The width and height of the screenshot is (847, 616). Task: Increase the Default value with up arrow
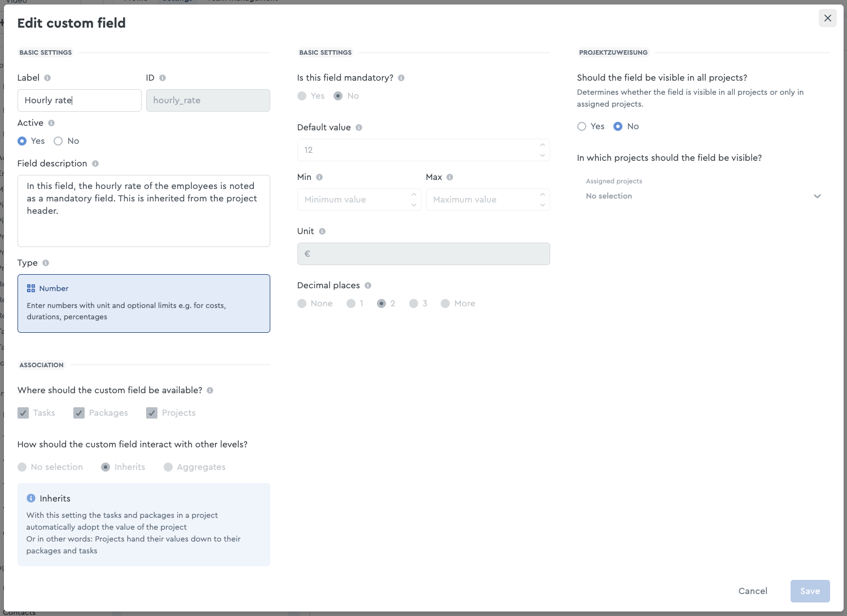coord(542,145)
